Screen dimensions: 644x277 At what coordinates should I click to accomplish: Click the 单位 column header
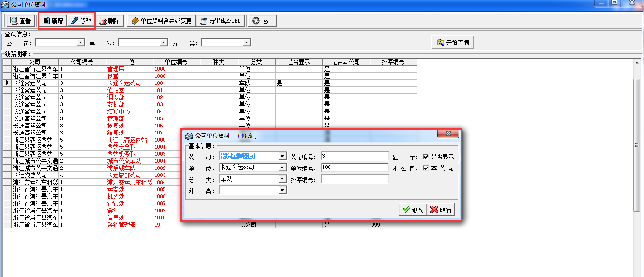(x=129, y=62)
